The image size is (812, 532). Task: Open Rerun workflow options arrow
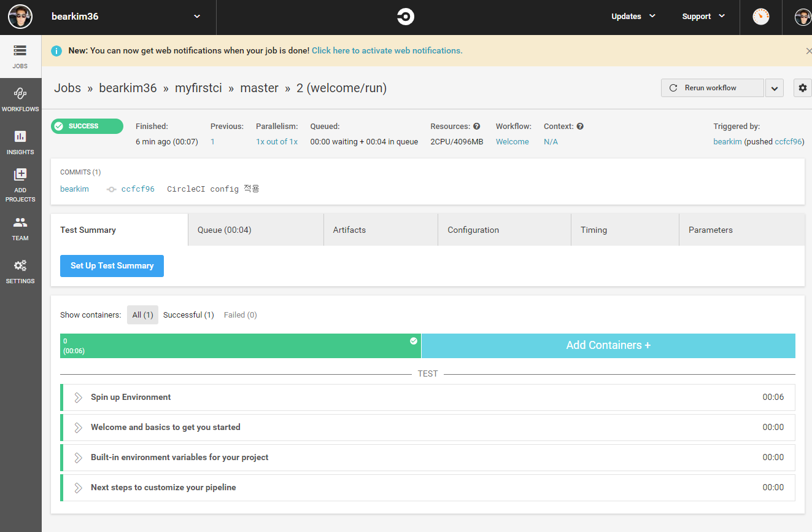(775, 88)
